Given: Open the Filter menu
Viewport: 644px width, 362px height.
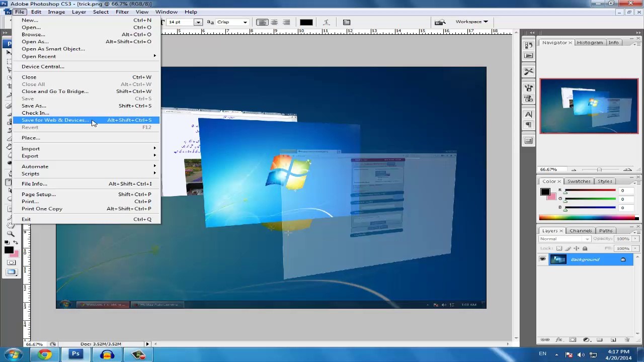Looking at the screenshot, I should pyautogui.click(x=122, y=12).
